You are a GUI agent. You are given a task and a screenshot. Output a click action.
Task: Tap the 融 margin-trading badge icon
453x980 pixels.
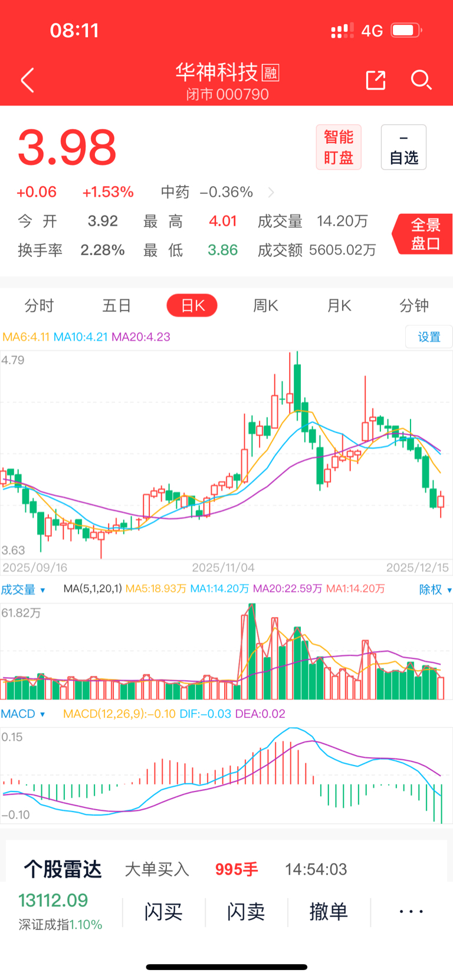(270, 72)
